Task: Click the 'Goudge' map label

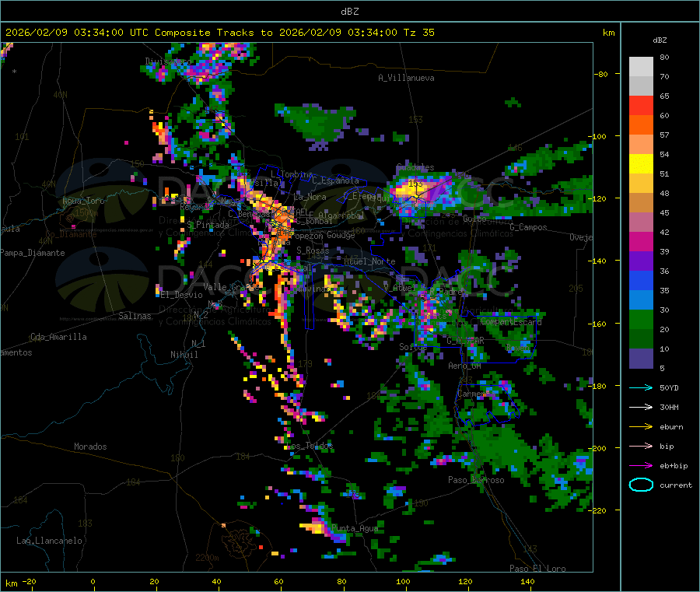Action: [341, 235]
